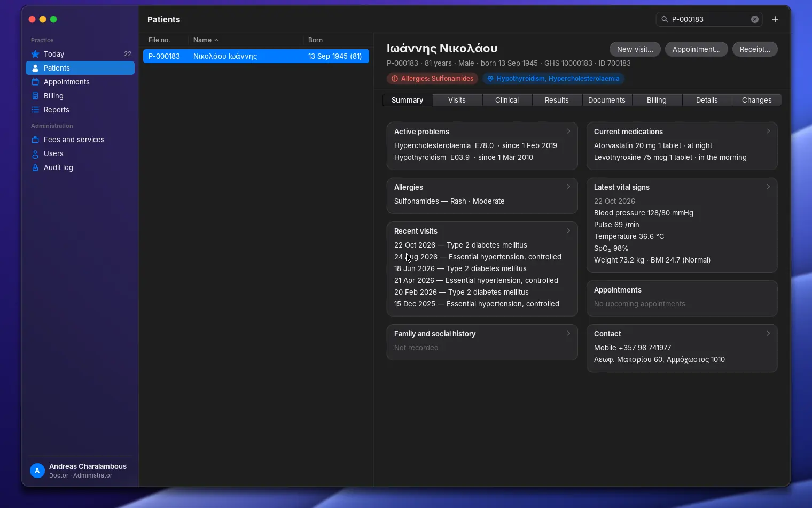Click the allergy warning icon in the red badge
Screen dimensions: 812x508
pyautogui.click(x=395, y=79)
